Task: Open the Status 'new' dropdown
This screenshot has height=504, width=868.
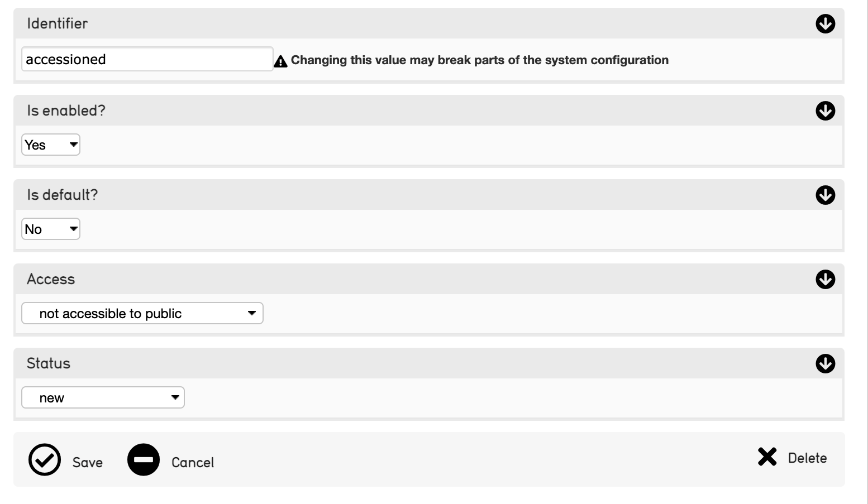Action: click(103, 398)
